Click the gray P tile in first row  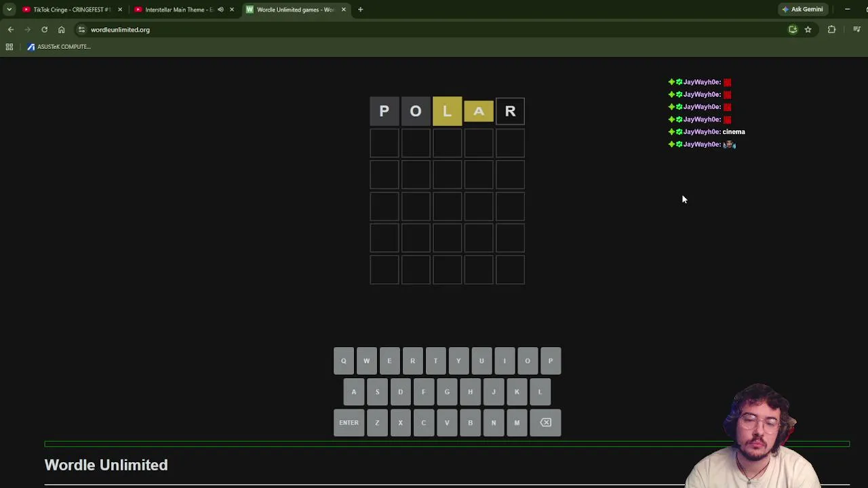click(x=384, y=111)
